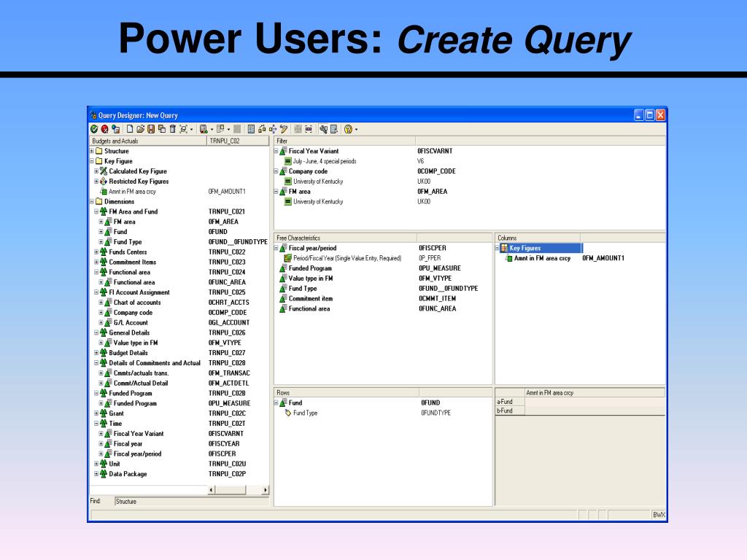Image resolution: width=747 pixels, height=560 pixels.
Task: Collapse the Key Figures structure in Columns
Action: coord(498,249)
